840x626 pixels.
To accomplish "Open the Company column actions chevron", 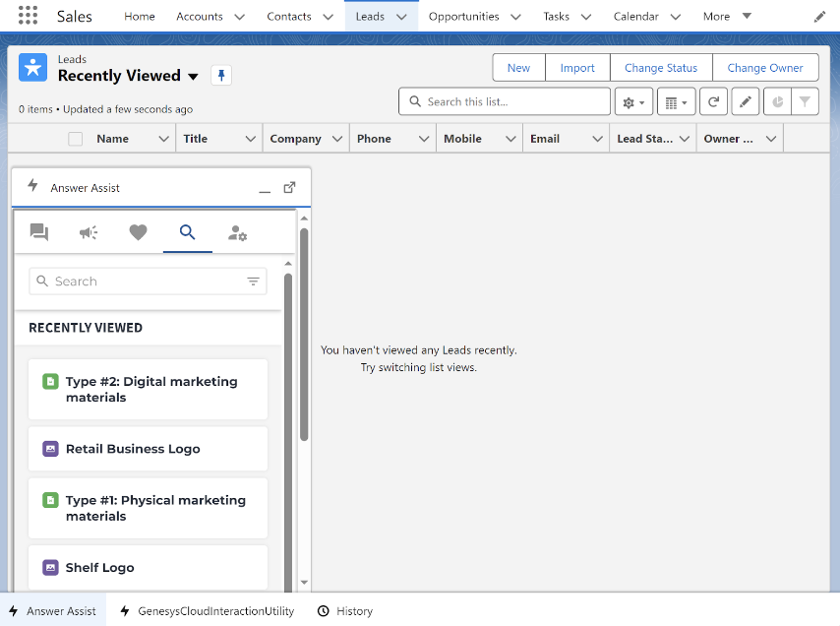I will (x=337, y=139).
